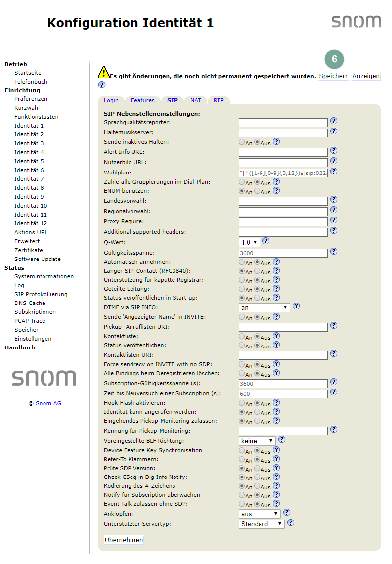392x564 pixels.
Task: Click Speichern to save changes
Action: [334, 76]
